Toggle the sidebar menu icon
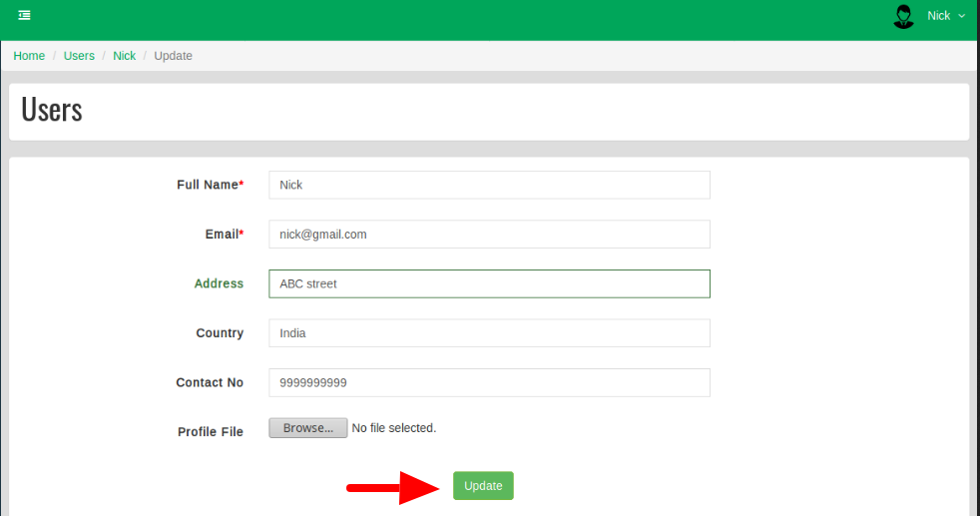The height and width of the screenshot is (516, 980). point(24,15)
